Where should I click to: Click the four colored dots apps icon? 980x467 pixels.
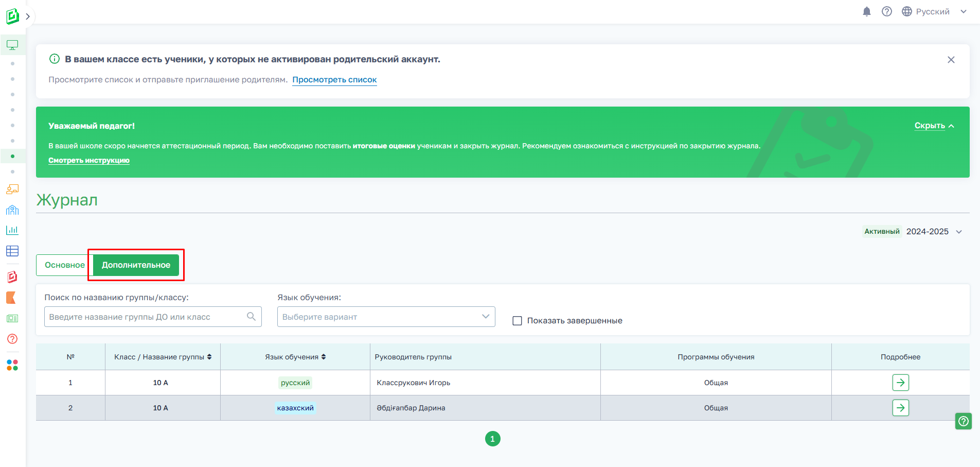[12, 365]
